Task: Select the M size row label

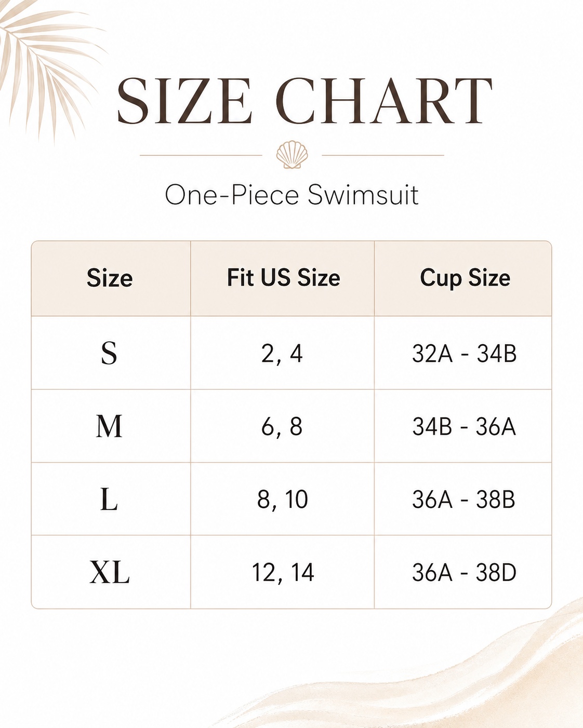Action: [109, 427]
